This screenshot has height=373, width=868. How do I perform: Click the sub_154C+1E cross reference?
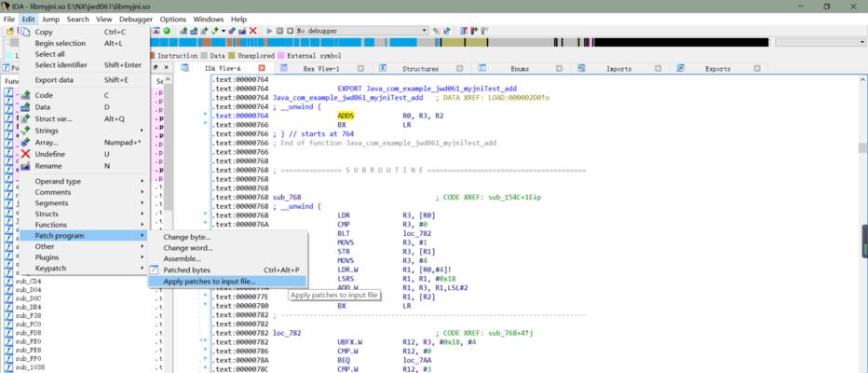515,198
